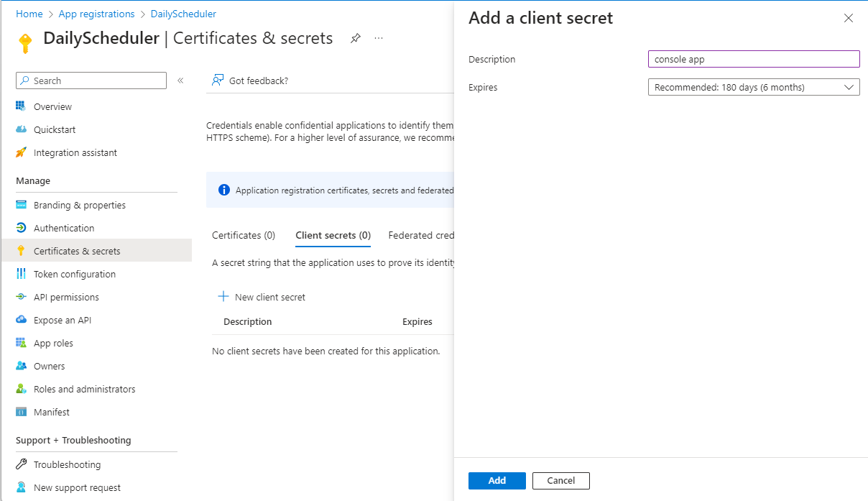Viewport: 868px width, 501px height.
Task: Switch to the Certificates (0) tab
Action: (x=244, y=235)
